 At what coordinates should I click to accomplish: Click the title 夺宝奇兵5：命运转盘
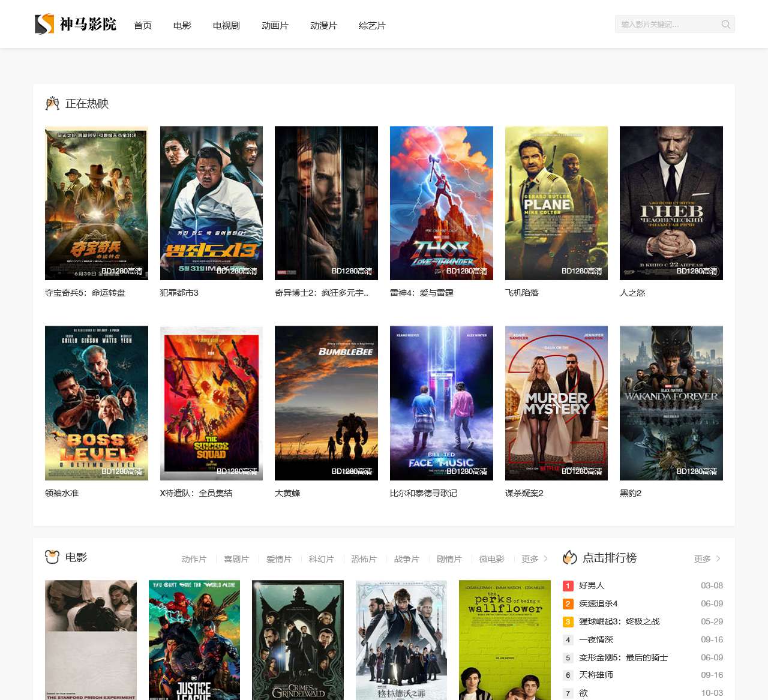85,293
